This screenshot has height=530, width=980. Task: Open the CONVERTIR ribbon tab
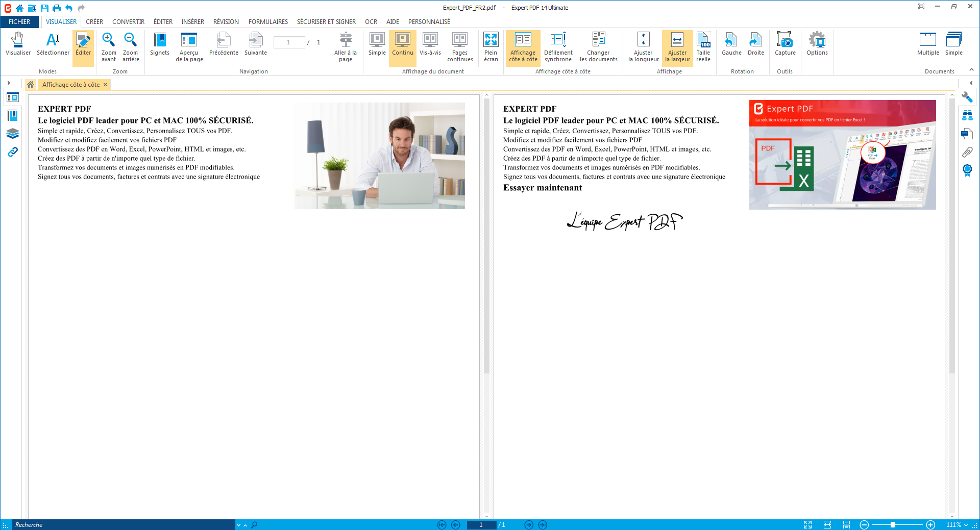point(129,22)
